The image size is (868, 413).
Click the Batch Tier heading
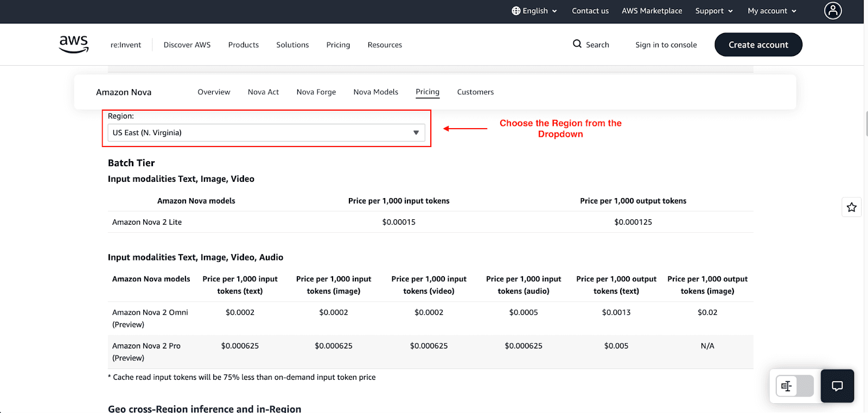click(x=131, y=163)
